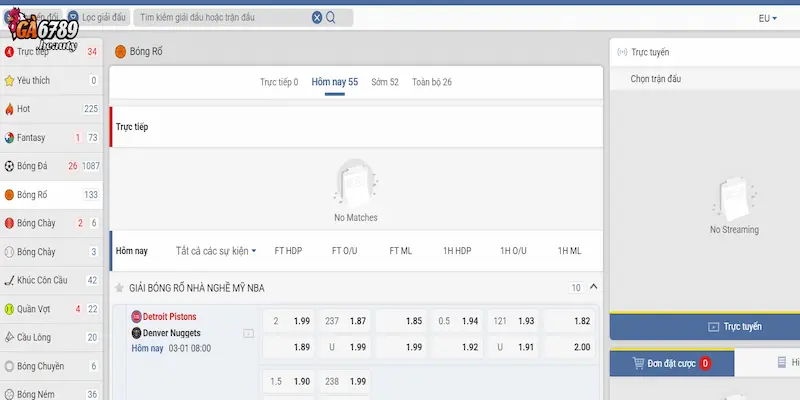The height and width of the screenshot is (400, 800).
Task: Click the FT O/U column header
Action: (x=344, y=251)
